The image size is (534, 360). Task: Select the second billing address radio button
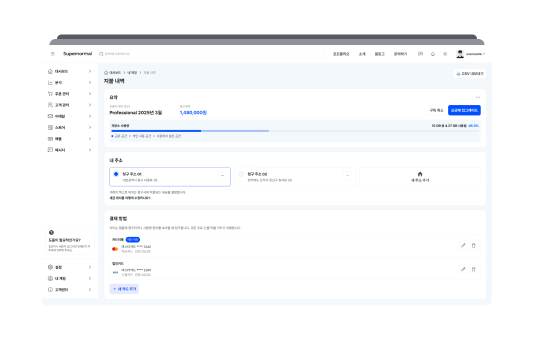pyautogui.click(x=241, y=174)
